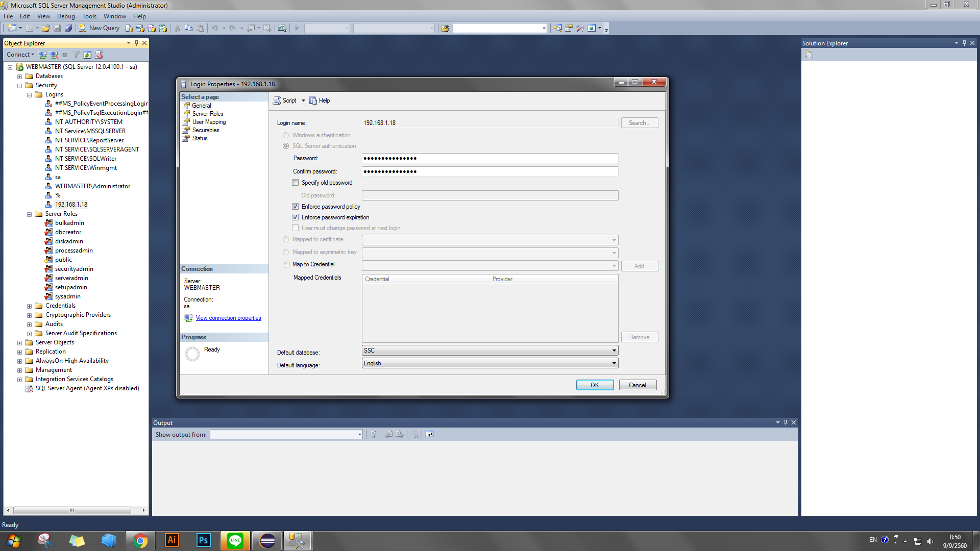980x551 pixels.
Task: Click the Solution Explorer properties icon
Action: (x=809, y=55)
